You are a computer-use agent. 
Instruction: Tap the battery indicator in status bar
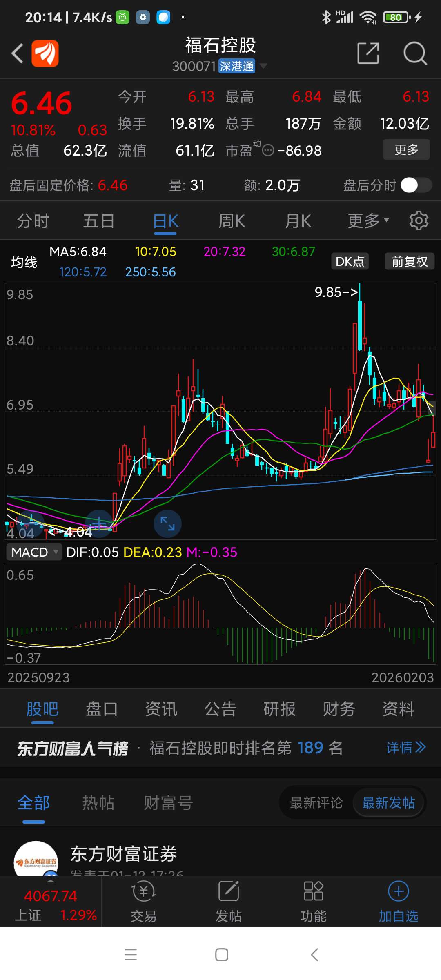(x=396, y=17)
